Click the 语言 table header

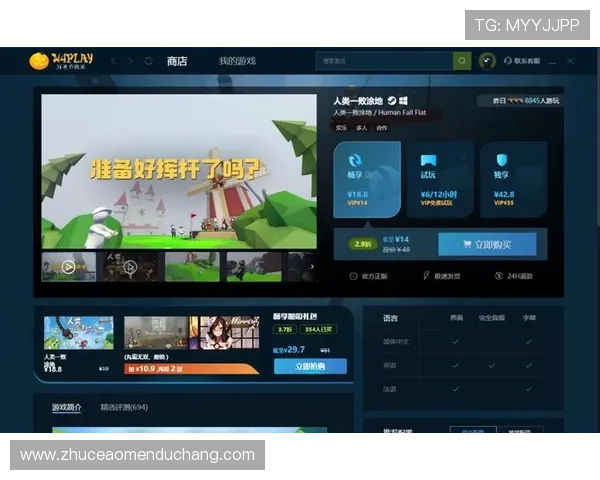390,318
